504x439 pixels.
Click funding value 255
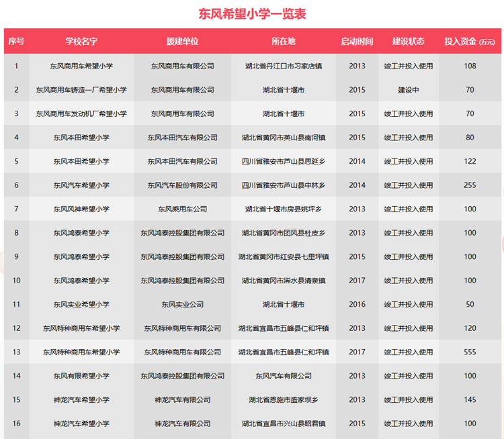point(470,185)
